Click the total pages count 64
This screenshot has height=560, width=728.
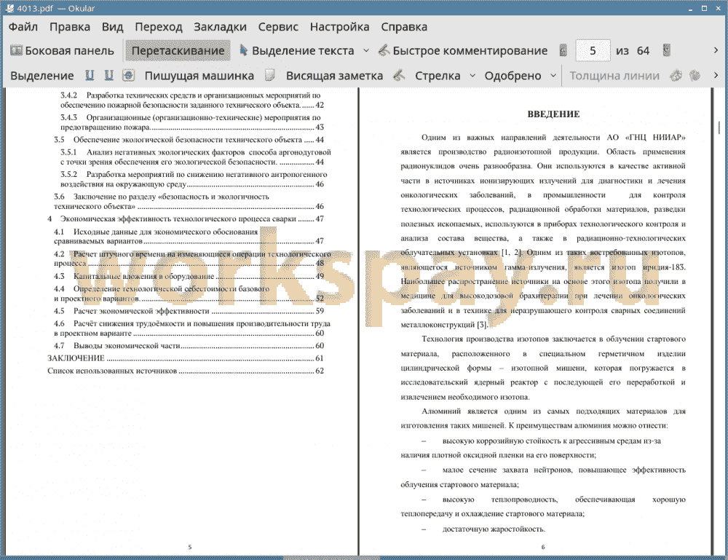643,51
